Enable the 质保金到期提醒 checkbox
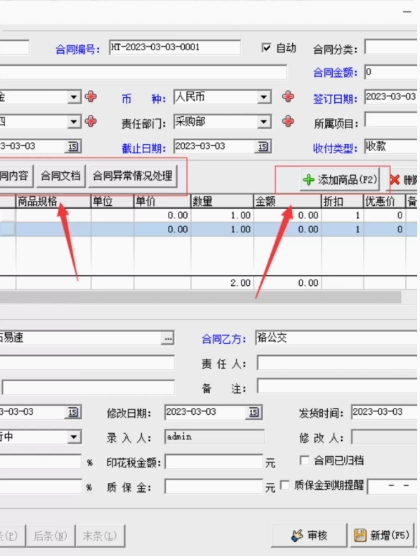 (285, 485)
